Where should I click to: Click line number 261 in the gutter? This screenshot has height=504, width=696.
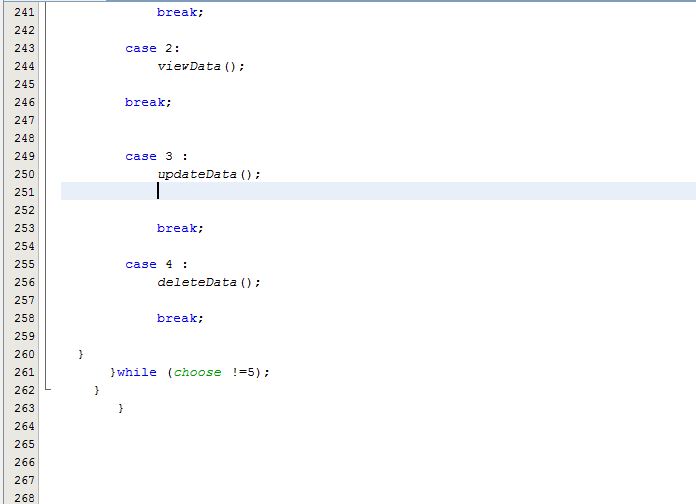24,372
